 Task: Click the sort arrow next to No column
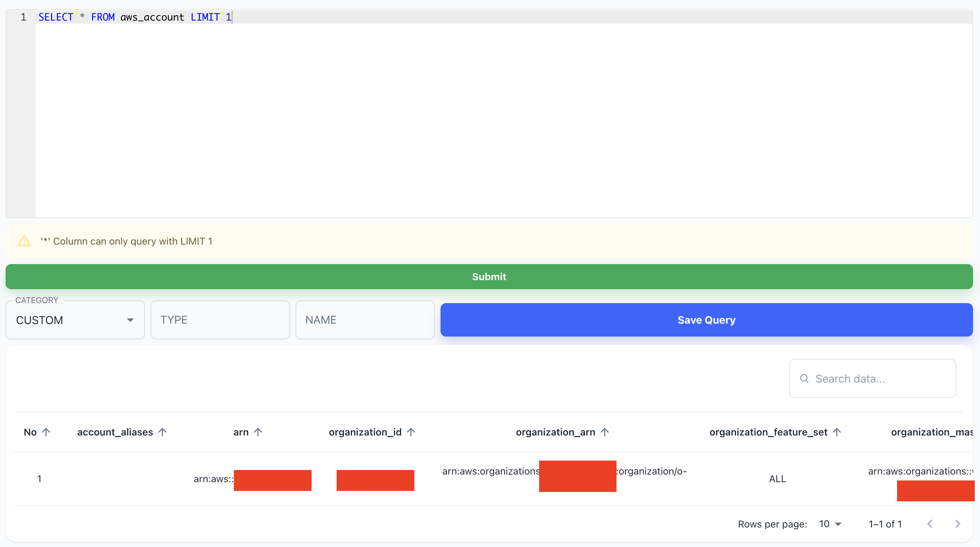pyautogui.click(x=46, y=432)
